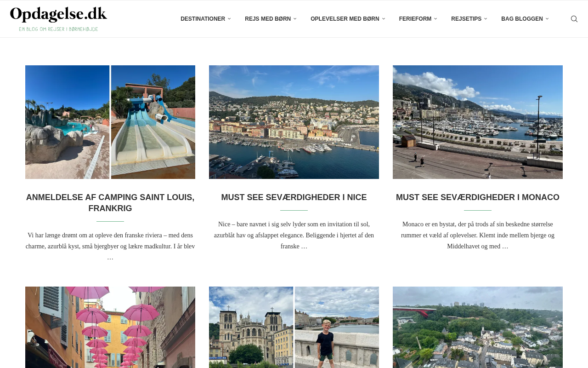Open the Destinationer menu item

coord(203,19)
